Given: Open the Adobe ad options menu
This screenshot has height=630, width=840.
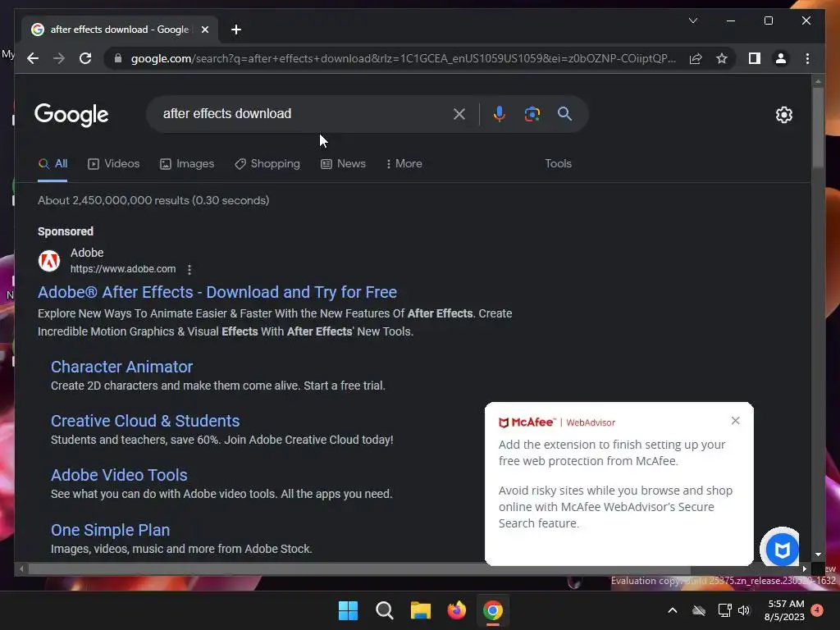Looking at the screenshot, I should tap(189, 269).
